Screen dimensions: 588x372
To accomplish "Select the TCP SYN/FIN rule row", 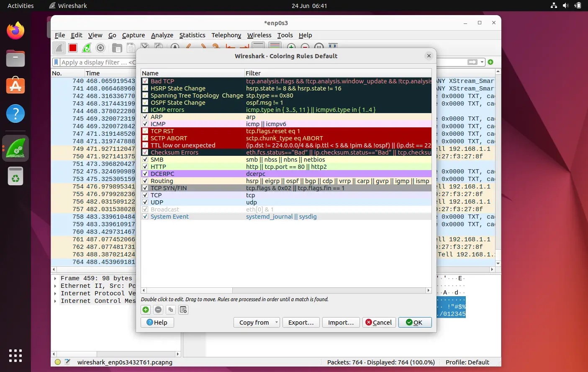I will click(x=193, y=188).
